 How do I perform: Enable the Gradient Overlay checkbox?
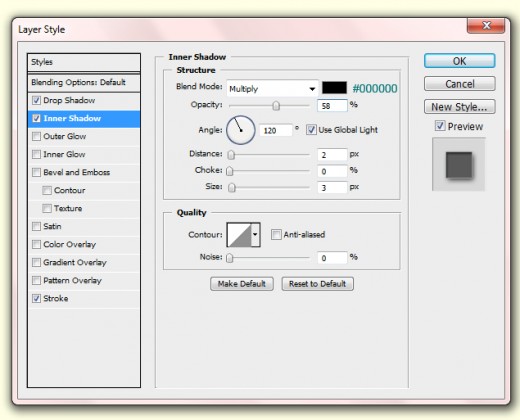(x=36, y=262)
